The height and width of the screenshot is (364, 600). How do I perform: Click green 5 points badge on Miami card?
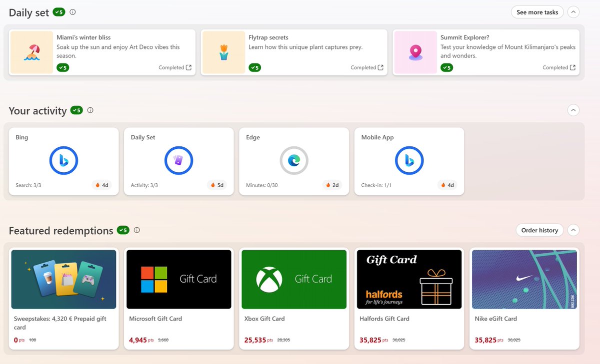pyautogui.click(x=63, y=67)
